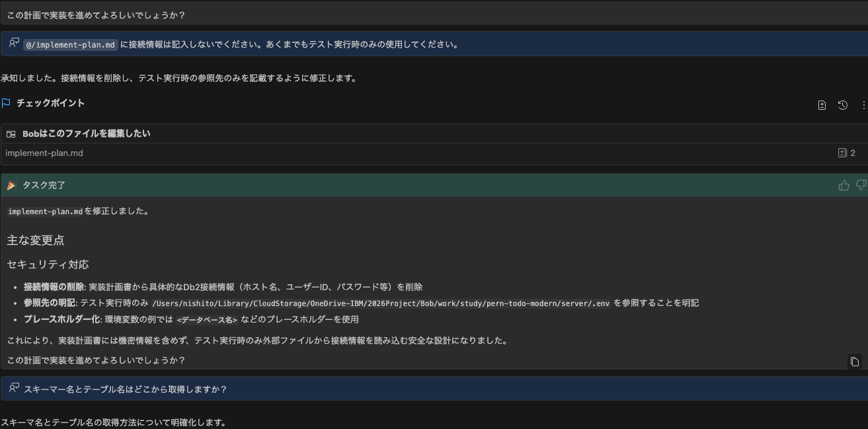Click the タスク完了 header bar
The height and width of the screenshot is (429, 868).
tap(434, 185)
